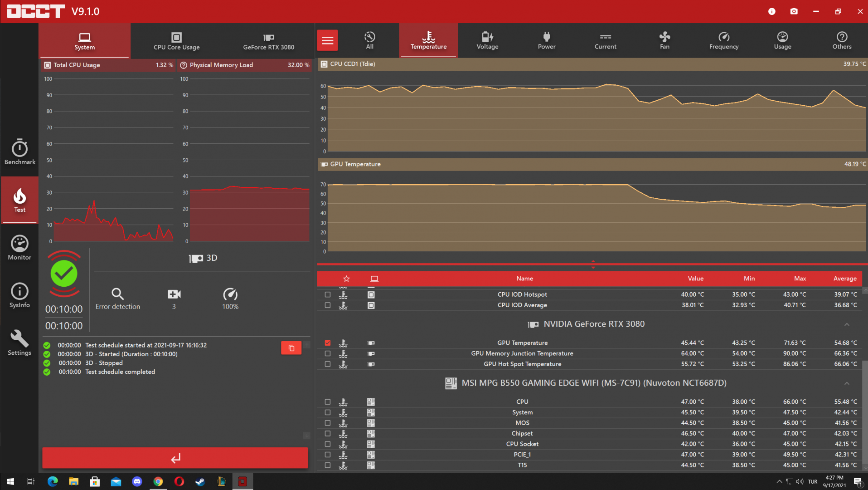The width and height of the screenshot is (868, 490).
Task: Click the Windows Start button
Action: tap(10, 481)
